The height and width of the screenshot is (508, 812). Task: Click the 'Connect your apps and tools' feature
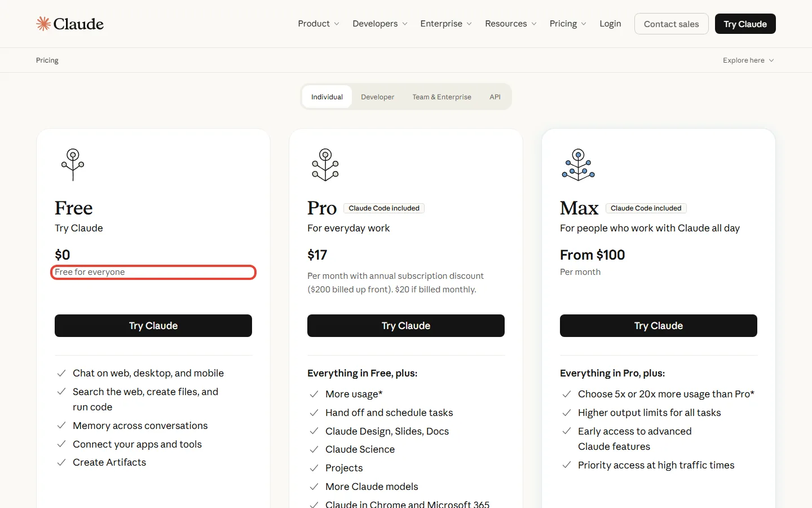click(137, 444)
